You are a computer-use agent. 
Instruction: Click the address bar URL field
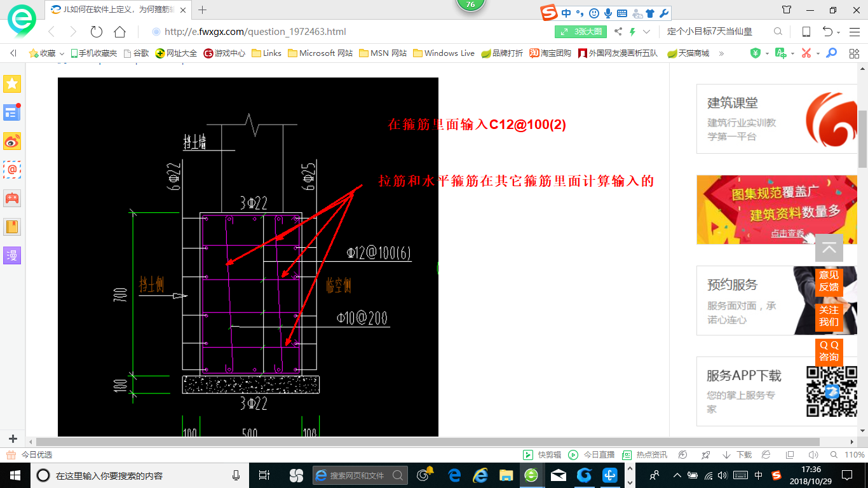[x=349, y=32]
